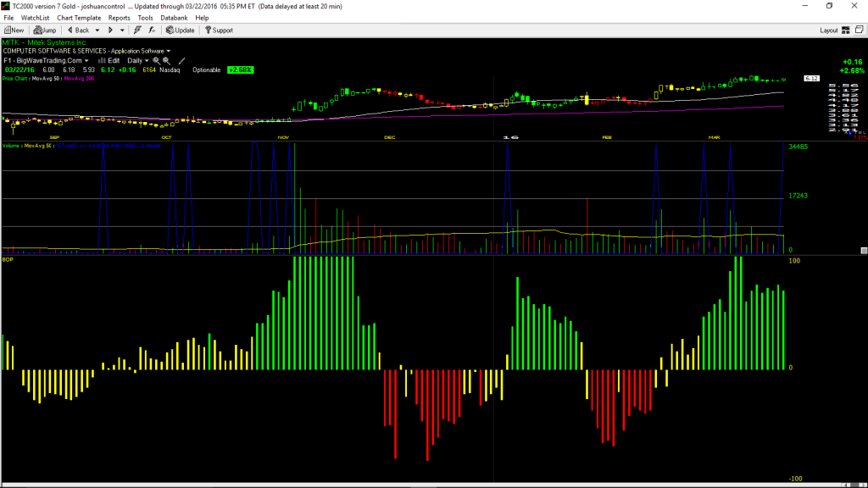Click the second magnifier zoom icon

coord(167,61)
